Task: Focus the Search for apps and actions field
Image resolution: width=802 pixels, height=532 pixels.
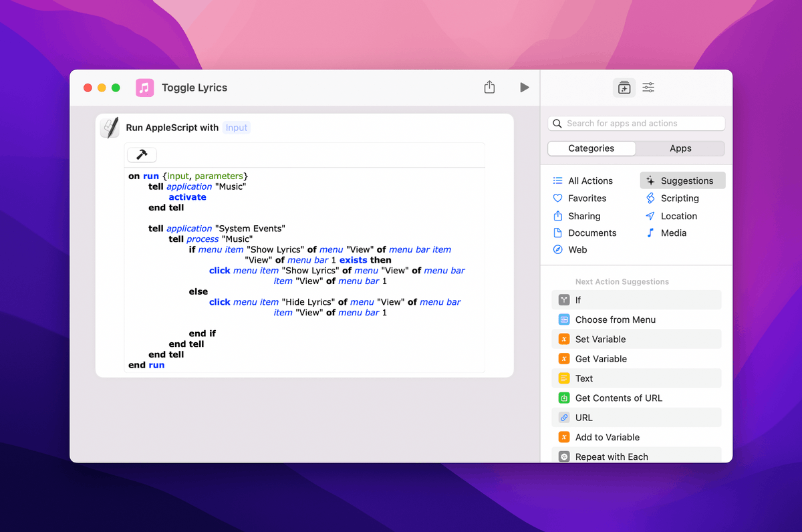Action: [636, 124]
